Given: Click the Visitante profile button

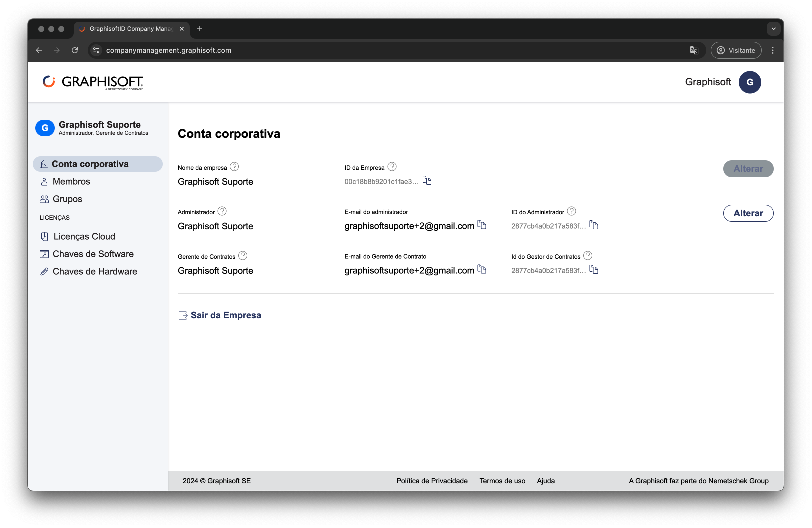Looking at the screenshot, I should (x=736, y=50).
